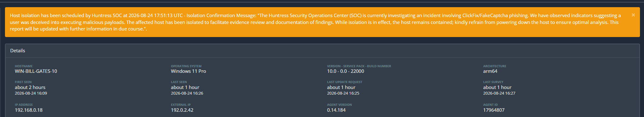The height and width of the screenshot is (117, 644).
Task: Dismiss the orange host isolation alert banner
Action: [633, 15]
